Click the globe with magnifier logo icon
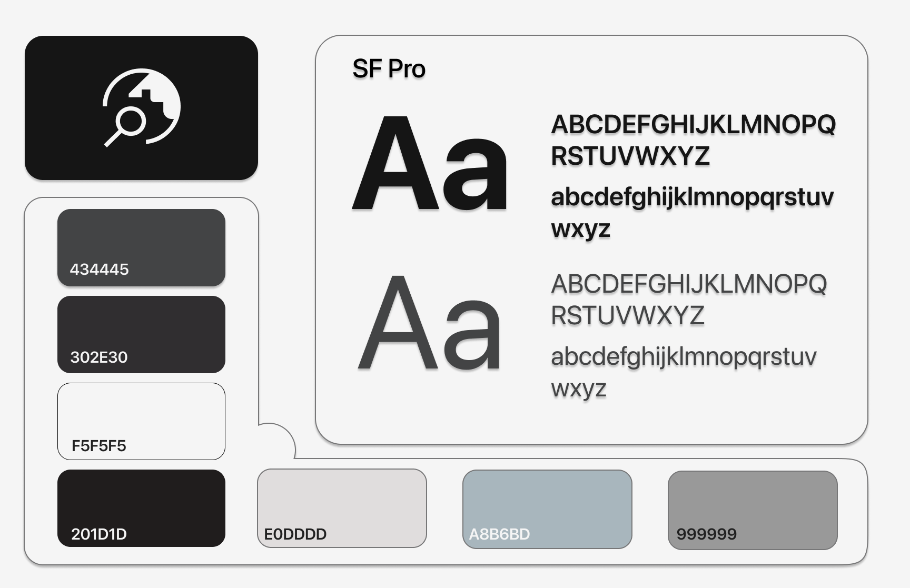Viewport: 910px width, 588px height. pyautogui.click(x=142, y=107)
